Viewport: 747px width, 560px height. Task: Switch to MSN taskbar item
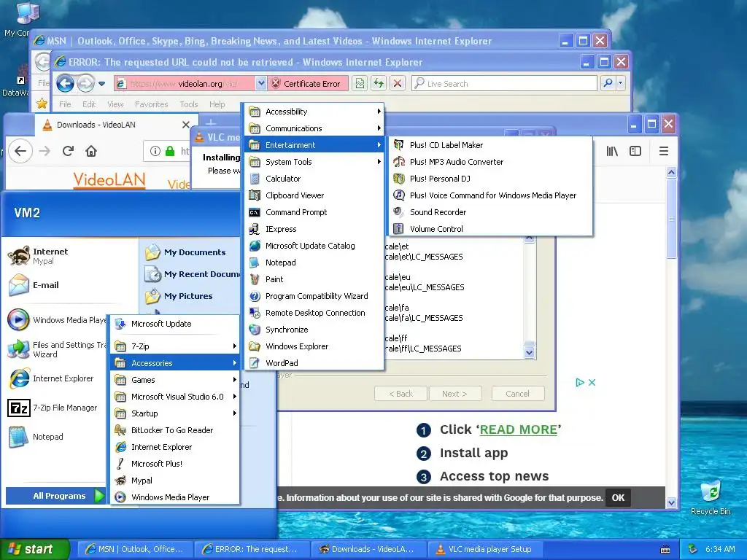135,549
